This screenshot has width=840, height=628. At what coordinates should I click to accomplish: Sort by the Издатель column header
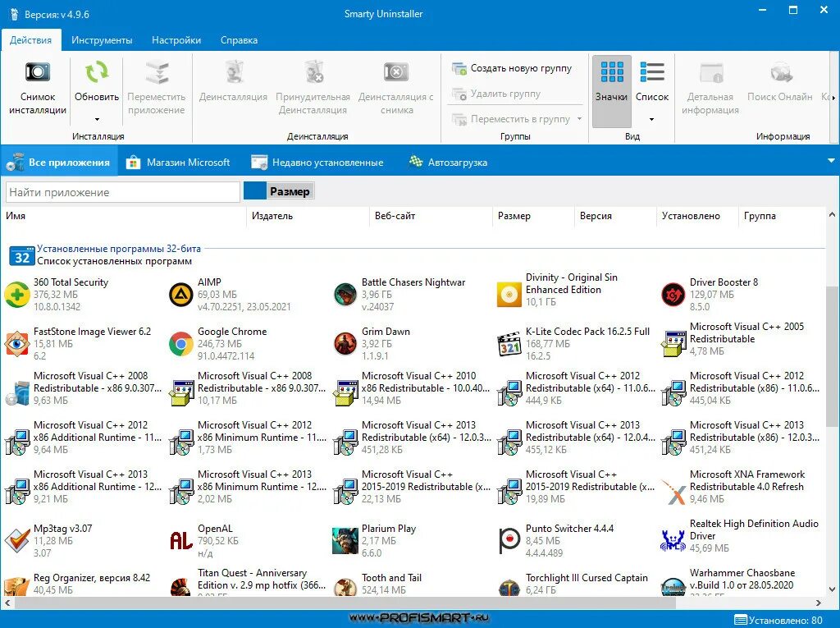[272, 216]
